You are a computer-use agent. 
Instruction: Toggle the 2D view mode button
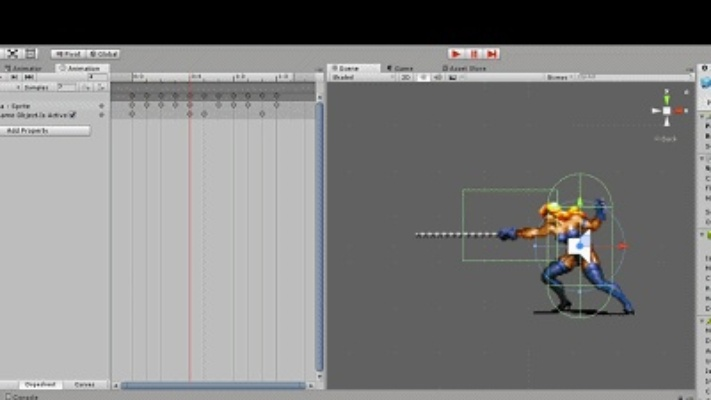pyautogui.click(x=407, y=77)
